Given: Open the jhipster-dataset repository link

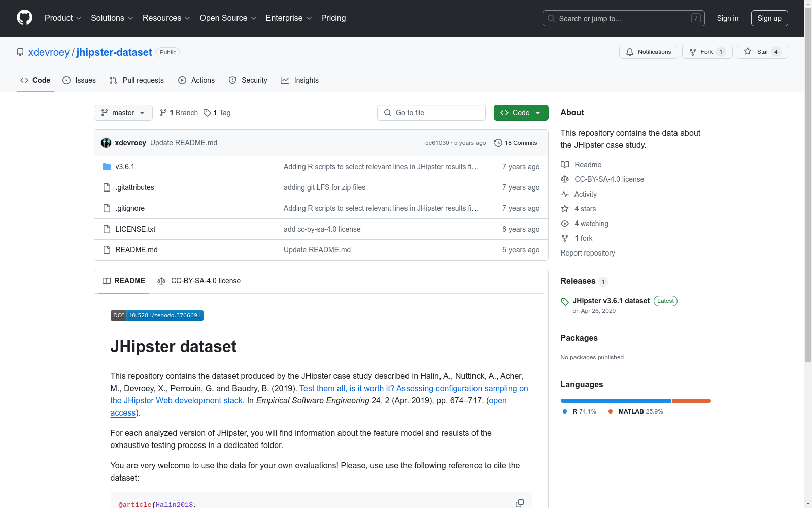Looking at the screenshot, I should (x=114, y=52).
